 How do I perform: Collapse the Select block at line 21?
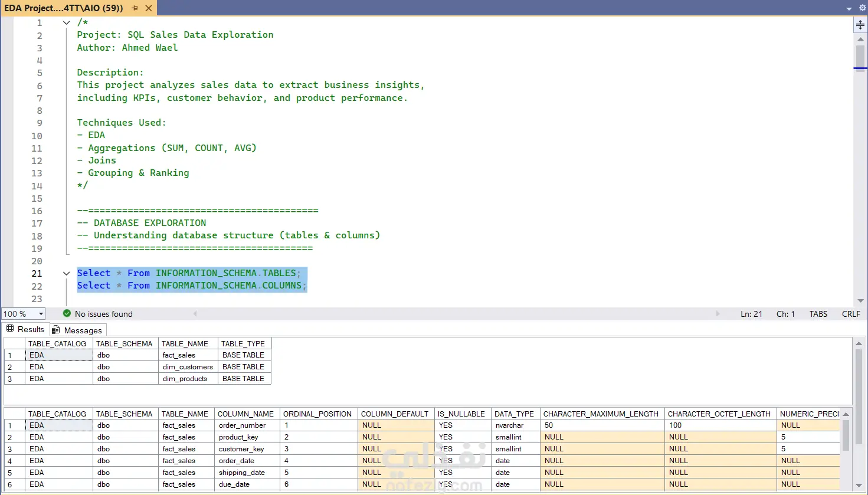(66, 273)
